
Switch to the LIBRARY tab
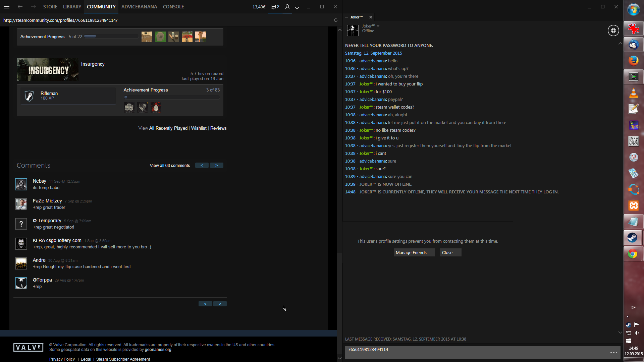point(72,7)
